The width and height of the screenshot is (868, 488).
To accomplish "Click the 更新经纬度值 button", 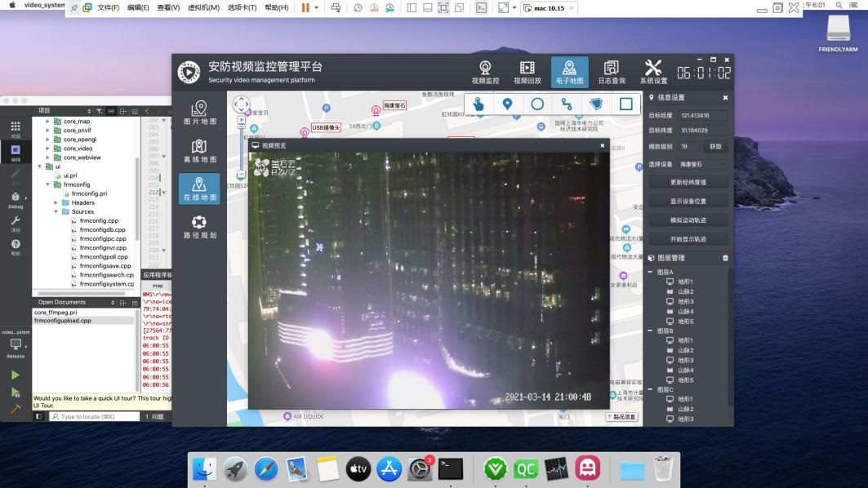I will 688,182.
